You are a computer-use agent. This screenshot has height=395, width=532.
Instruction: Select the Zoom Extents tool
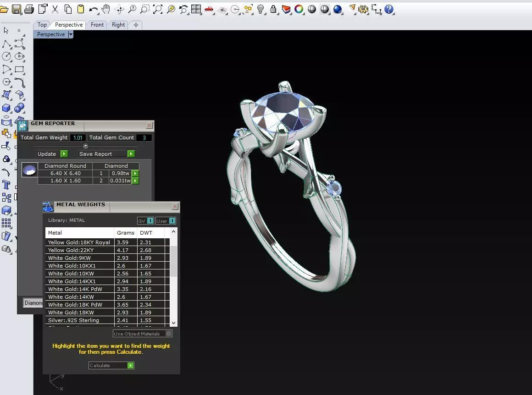158,9
